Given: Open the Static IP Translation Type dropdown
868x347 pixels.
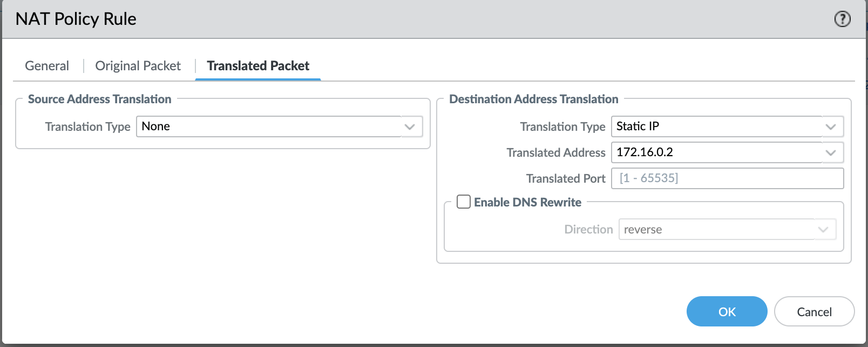Looking at the screenshot, I should (718, 126).
